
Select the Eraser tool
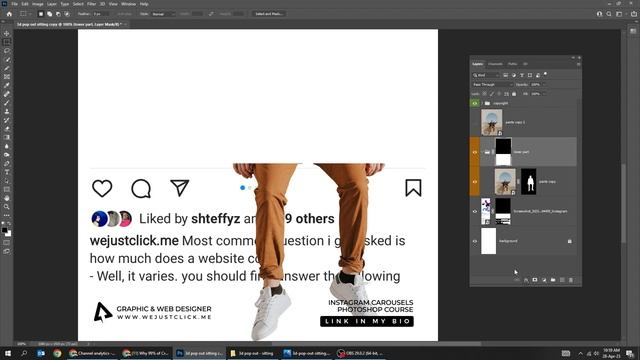click(x=7, y=129)
